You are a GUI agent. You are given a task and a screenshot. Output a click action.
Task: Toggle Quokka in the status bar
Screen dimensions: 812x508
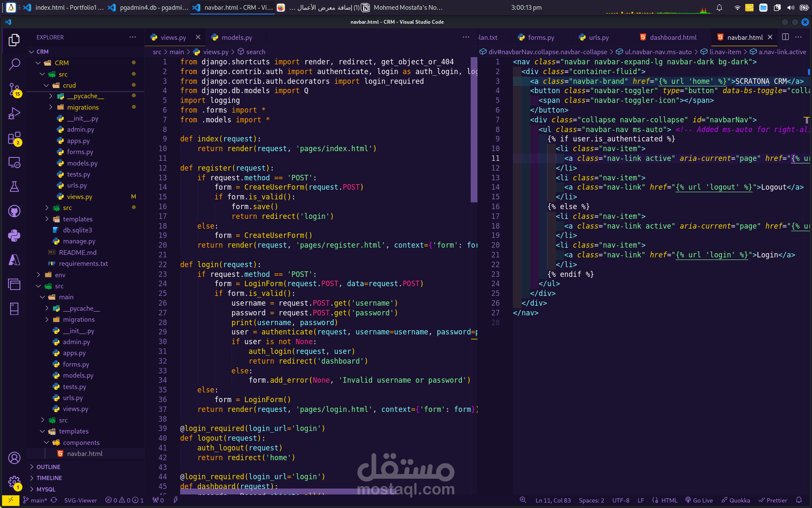pos(736,500)
